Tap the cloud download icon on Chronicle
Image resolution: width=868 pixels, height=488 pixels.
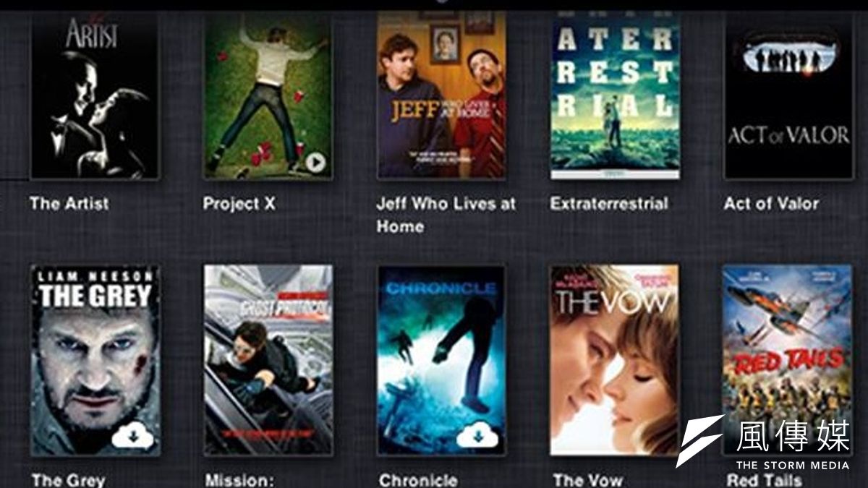pos(476,436)
